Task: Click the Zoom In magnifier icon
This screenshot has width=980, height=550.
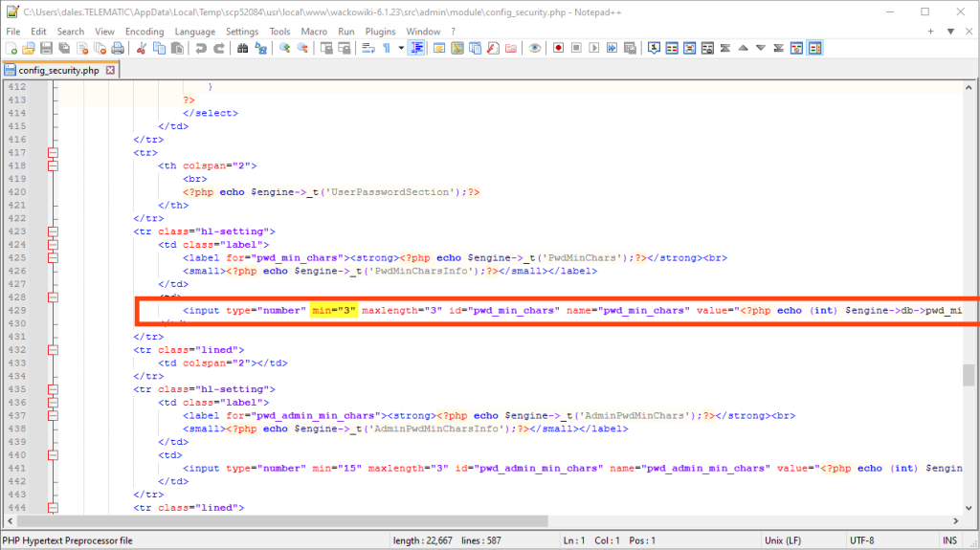Action: [285, 48]
